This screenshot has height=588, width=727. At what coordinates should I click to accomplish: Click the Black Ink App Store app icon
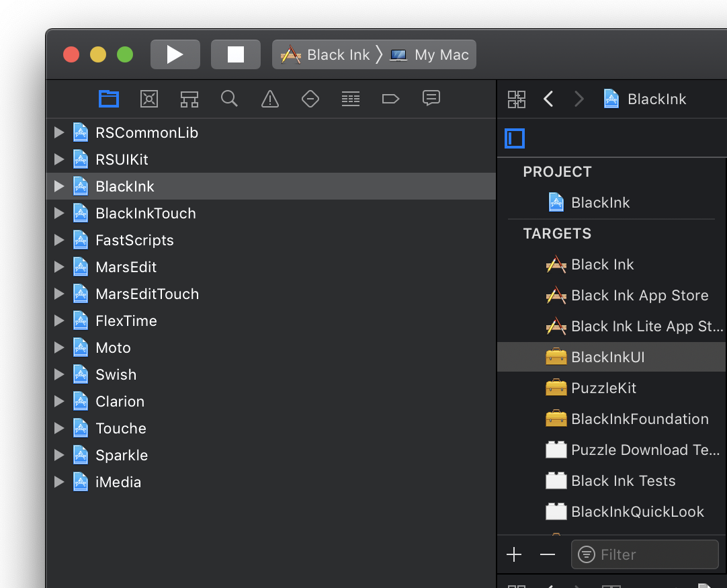coord(556,296)
